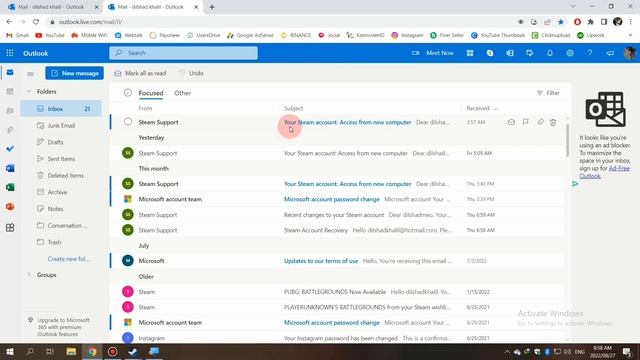This screenshot has height=360, width=640.
Task: Click the message list scrollbar
Action: pyautogui.click(x=567, y=140)
